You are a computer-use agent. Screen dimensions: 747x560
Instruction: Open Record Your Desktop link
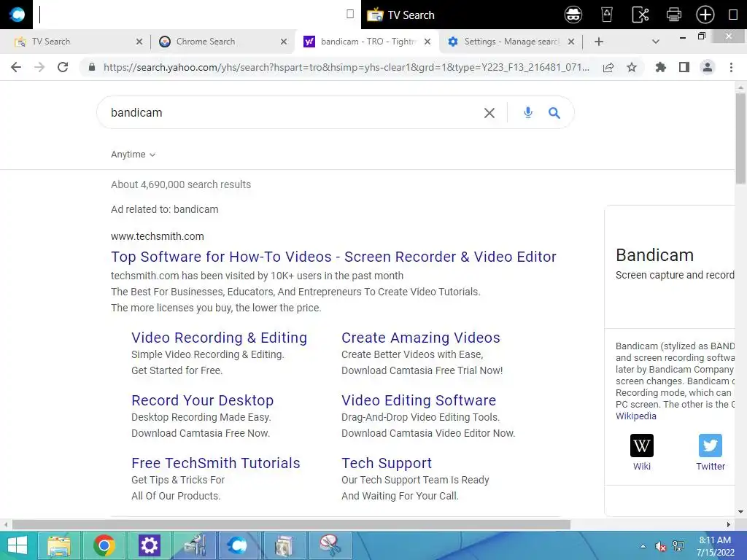pos(203,400)
